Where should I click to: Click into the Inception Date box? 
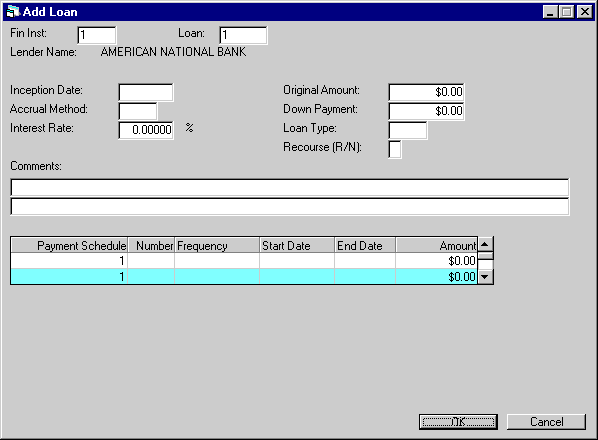point(146,93)
